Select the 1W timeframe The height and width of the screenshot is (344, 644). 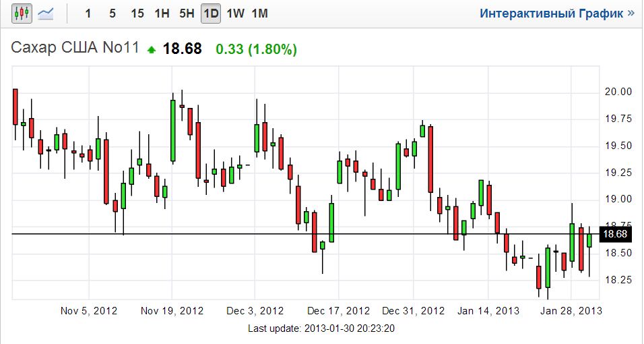tap(235, 13)
